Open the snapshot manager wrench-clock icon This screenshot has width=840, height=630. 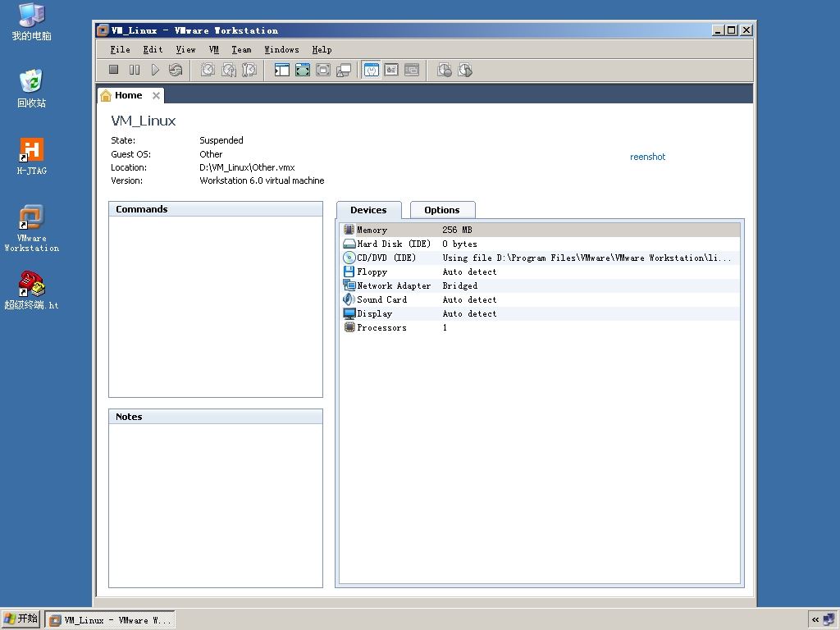click(249, 70)
